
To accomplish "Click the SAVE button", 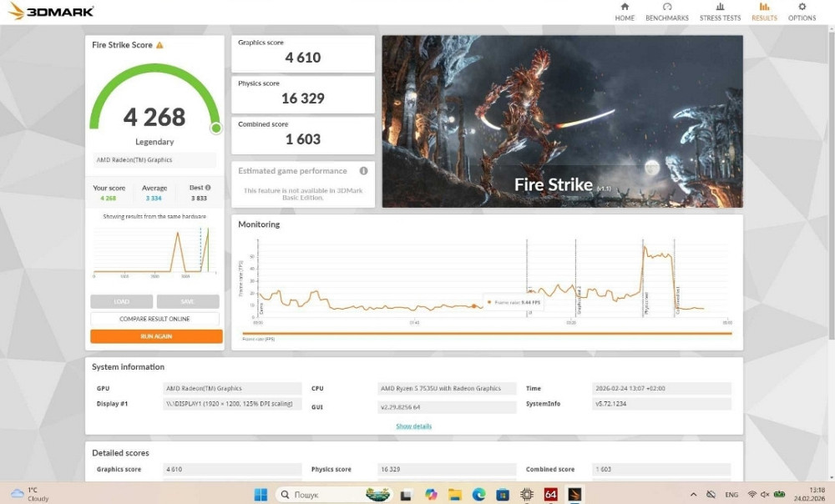I will pos(188,301).
